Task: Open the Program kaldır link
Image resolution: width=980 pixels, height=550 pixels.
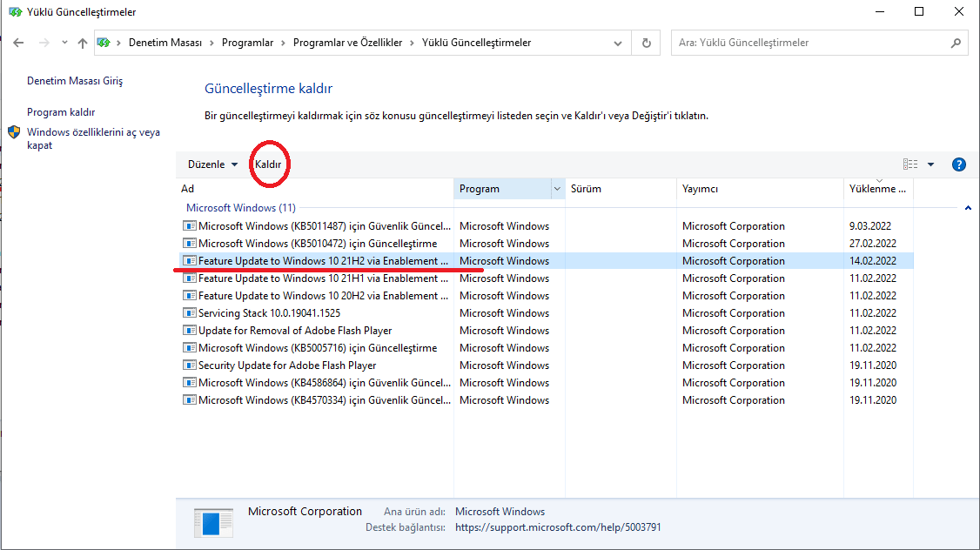Action: click(x=61, y=112)
